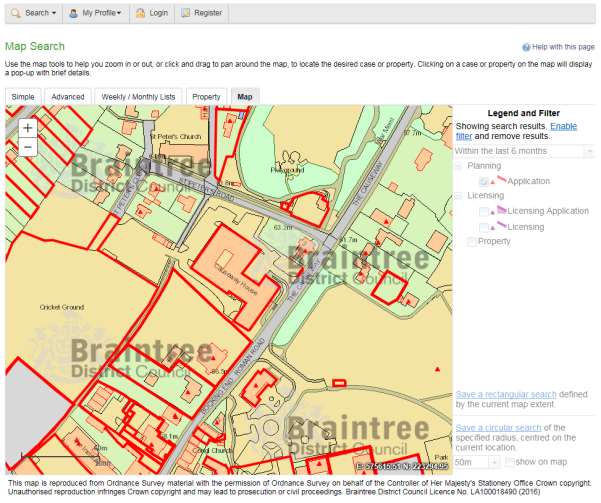Open the 50m radius dropdown
Screen dimensions: 601x503
point(477,462)
